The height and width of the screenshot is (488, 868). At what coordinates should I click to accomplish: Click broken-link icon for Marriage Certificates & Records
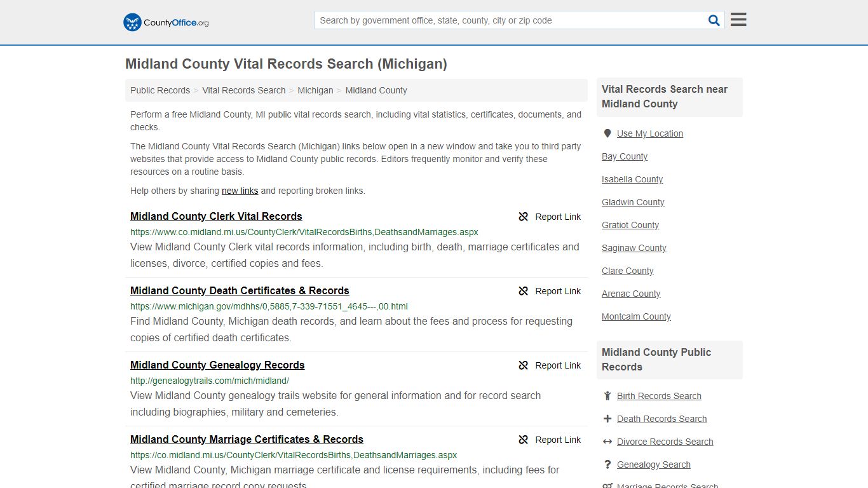click(524, 440)
